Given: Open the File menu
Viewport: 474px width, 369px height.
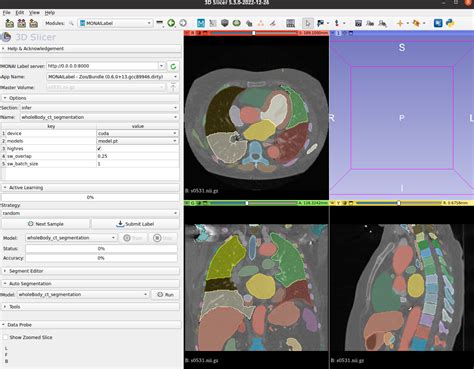Looking at the screenshot, I should tap(6, 13).
